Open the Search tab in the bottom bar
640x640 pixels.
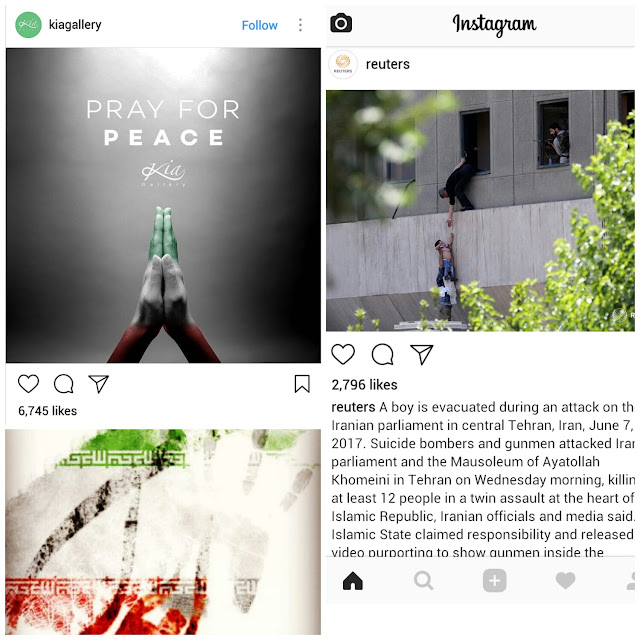coord(423,580)
